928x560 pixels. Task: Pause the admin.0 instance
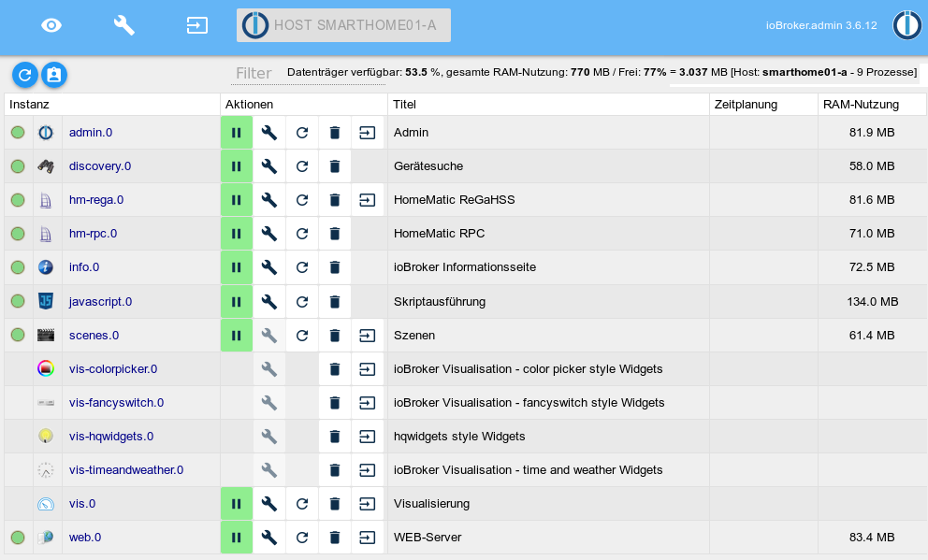(236, 133)
